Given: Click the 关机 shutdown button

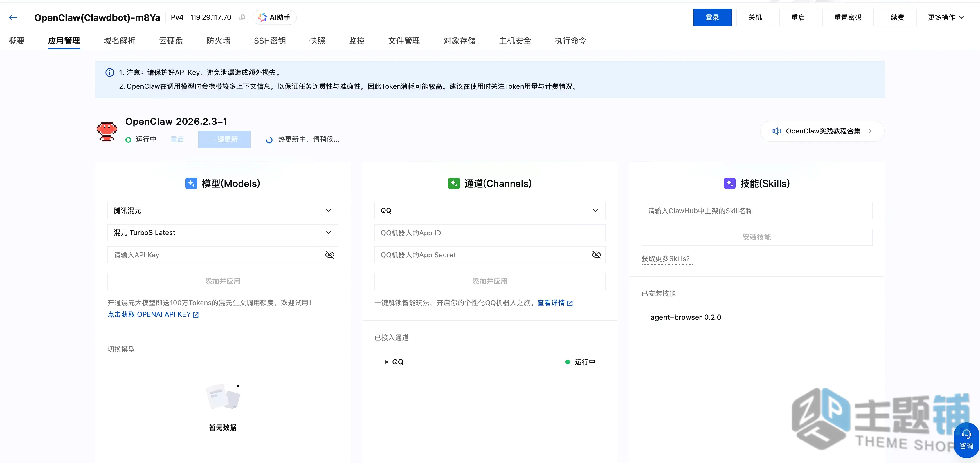Looking at the screenshot, I should [x=755, y=17].
